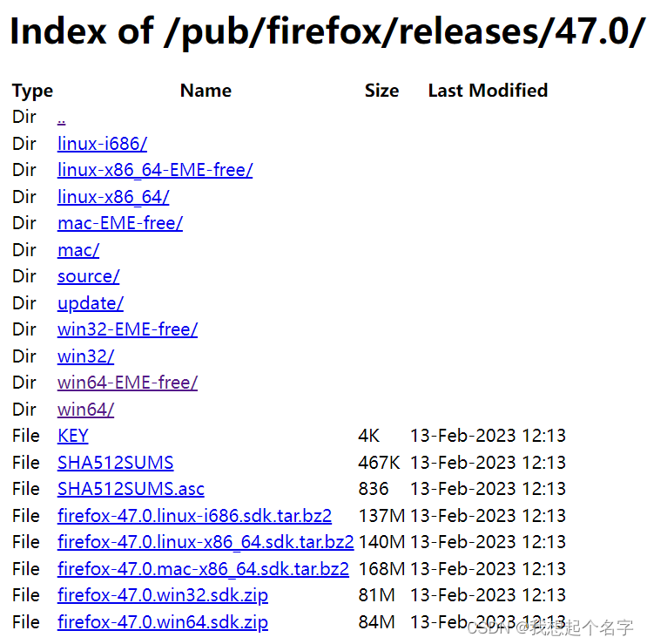
Task: Click 'File' type label beside firefox-47.0.win64.sdk.zip
Action: (25, 623)
